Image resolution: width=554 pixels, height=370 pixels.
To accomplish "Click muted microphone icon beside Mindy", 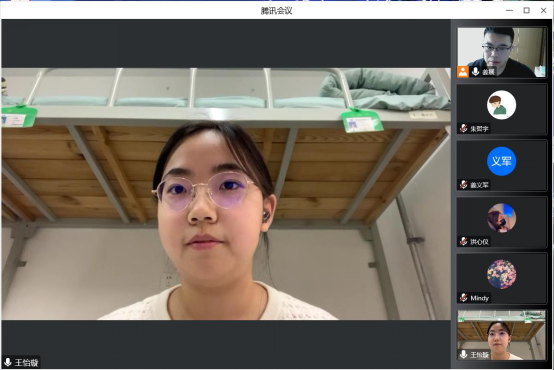I will [x=464, y=298].
